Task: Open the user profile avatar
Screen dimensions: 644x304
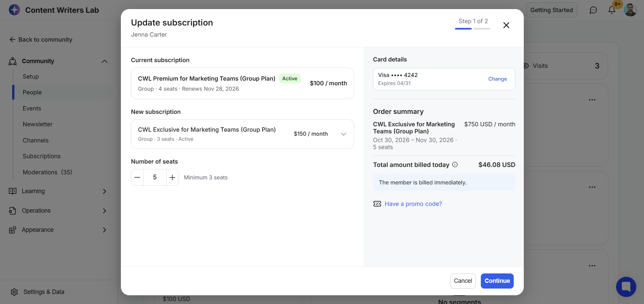Action: click(630, 10)
